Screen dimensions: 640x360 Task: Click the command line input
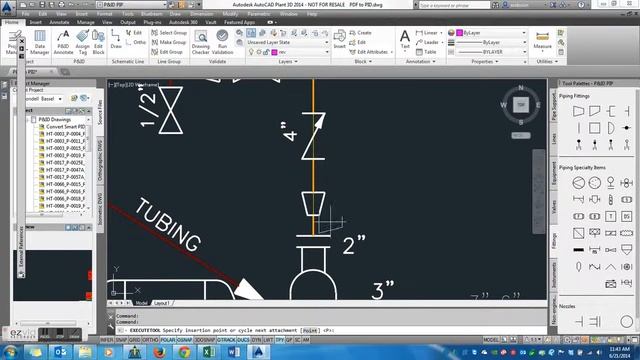coord(331,330)
